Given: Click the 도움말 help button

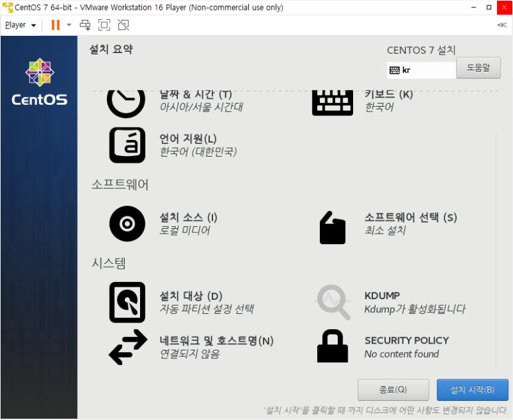Looking at the screenshot, I should point(478,68).
